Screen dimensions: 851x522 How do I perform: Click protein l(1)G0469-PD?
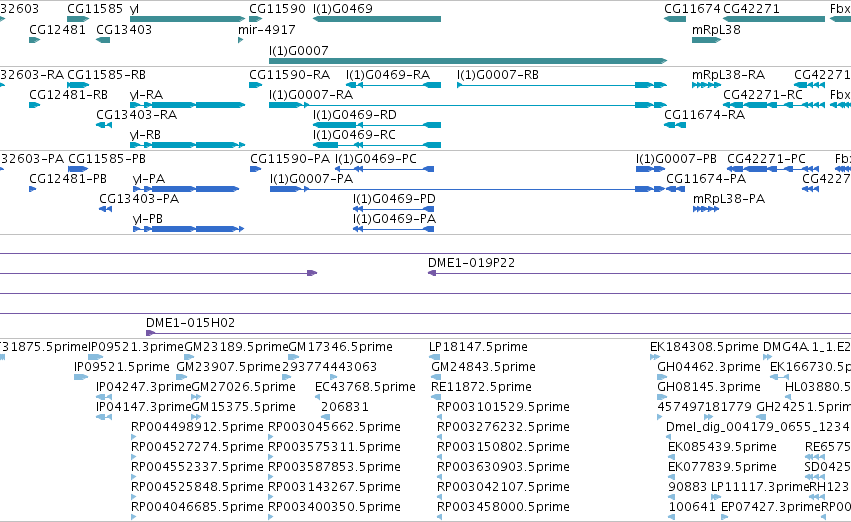(394, 199)
